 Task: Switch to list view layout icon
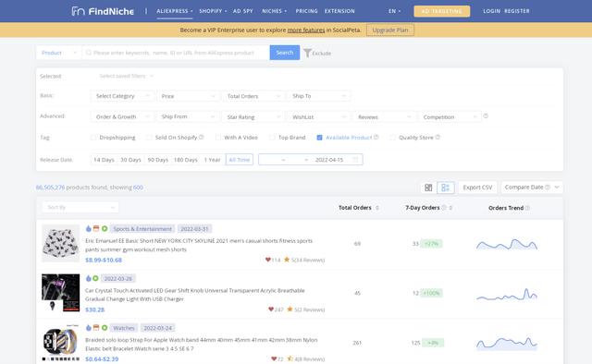[446, 188]
